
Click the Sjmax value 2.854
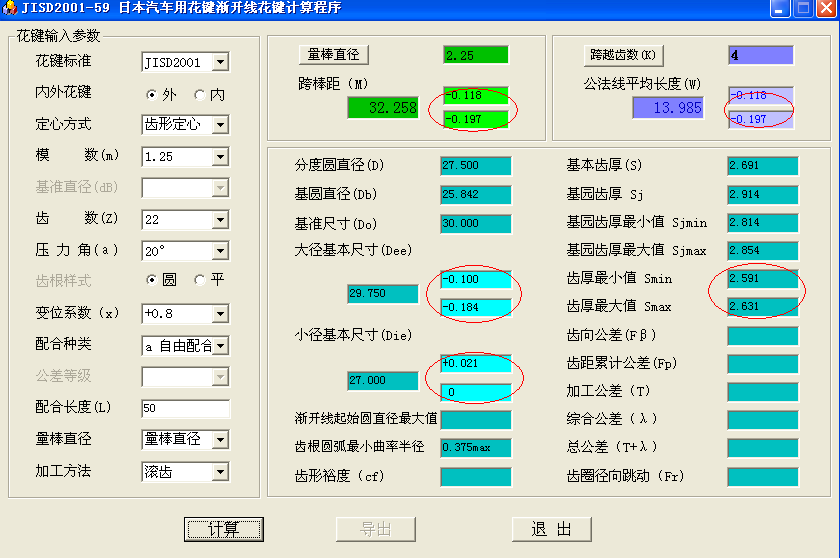coord(763,250)
